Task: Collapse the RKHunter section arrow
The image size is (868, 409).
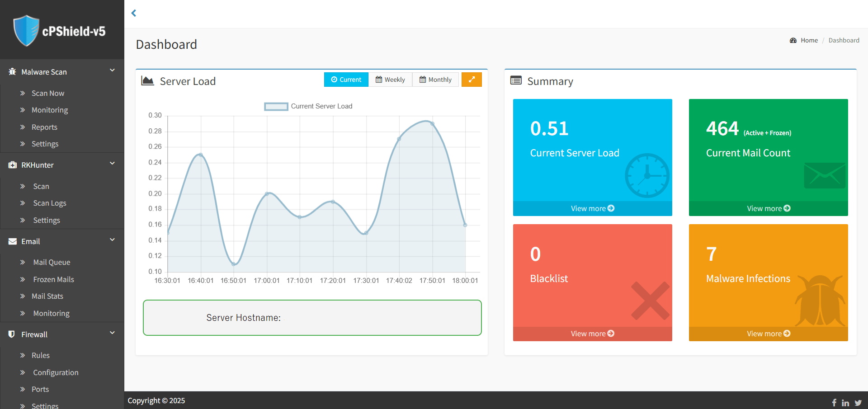Action: [112, 164]
